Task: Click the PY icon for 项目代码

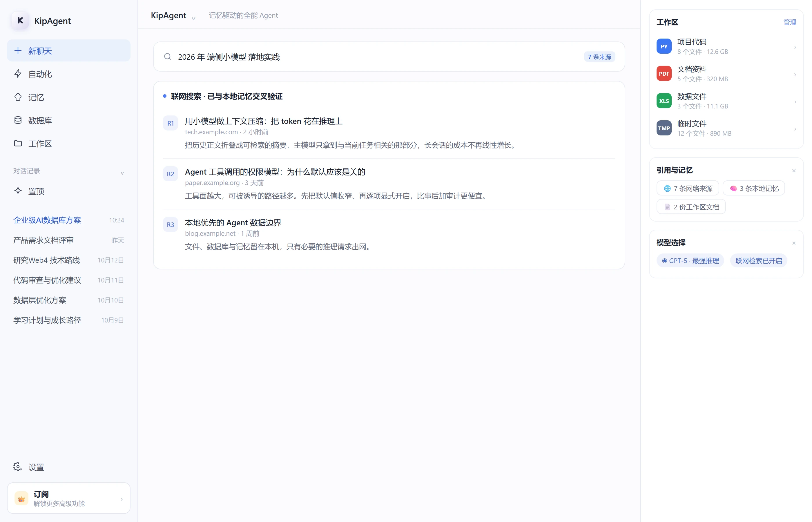Action: (664, 46)
